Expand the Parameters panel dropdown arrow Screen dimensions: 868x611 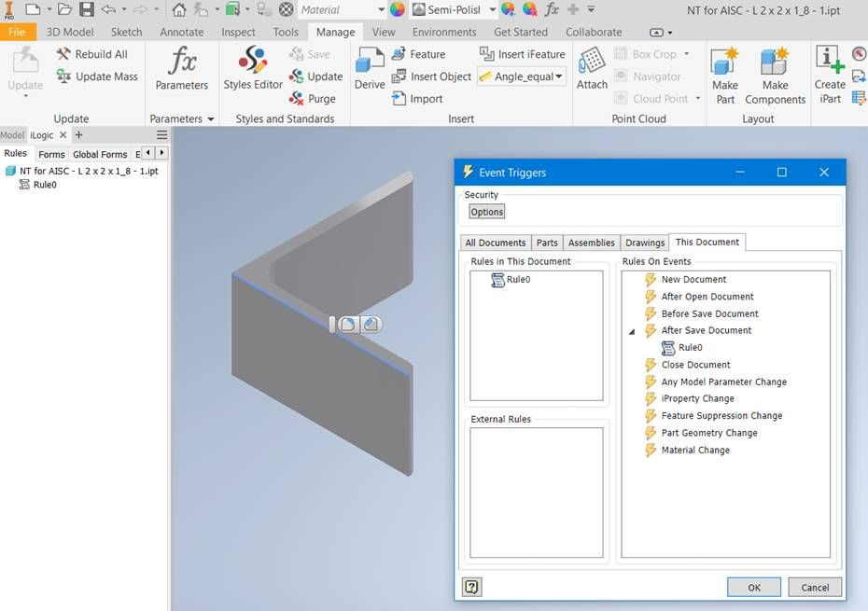coord(211,119)
